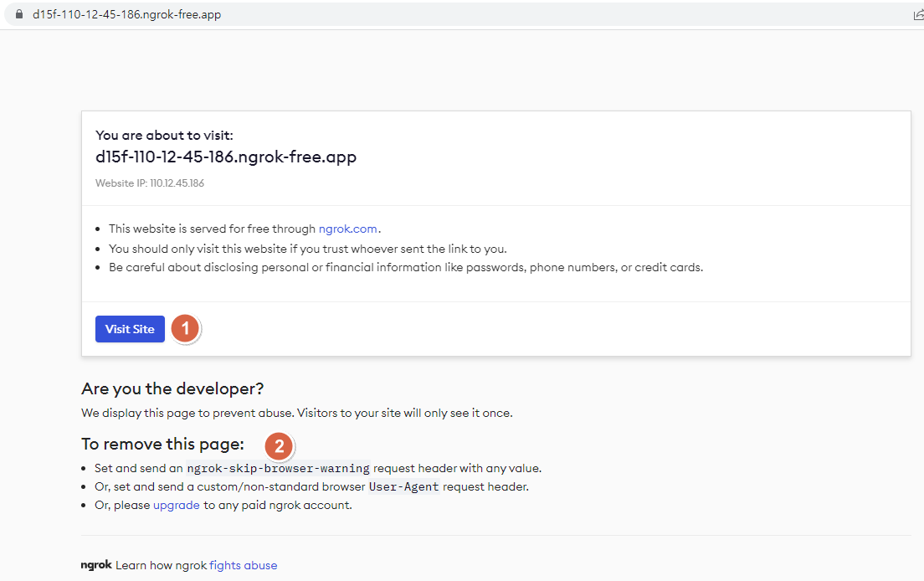
Task: Click the 'You are about to visit:' label
Action: point(164,135)
